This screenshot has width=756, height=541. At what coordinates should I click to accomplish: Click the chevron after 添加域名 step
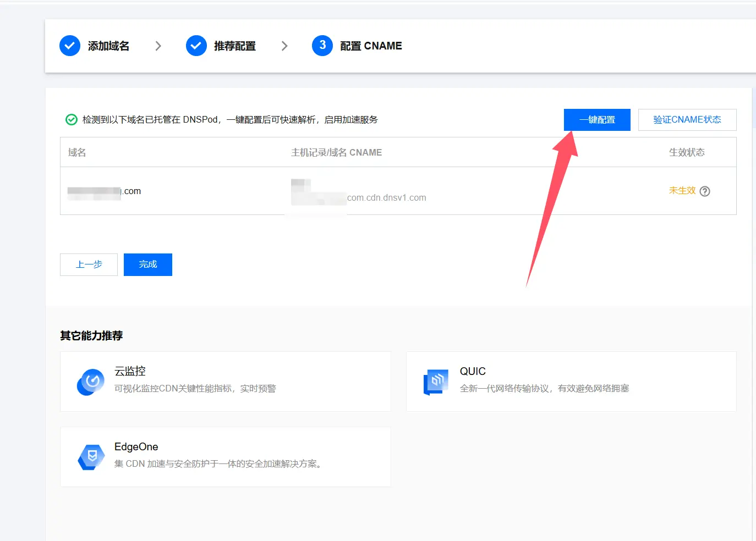pyautogui.click(x=158, y=46)
